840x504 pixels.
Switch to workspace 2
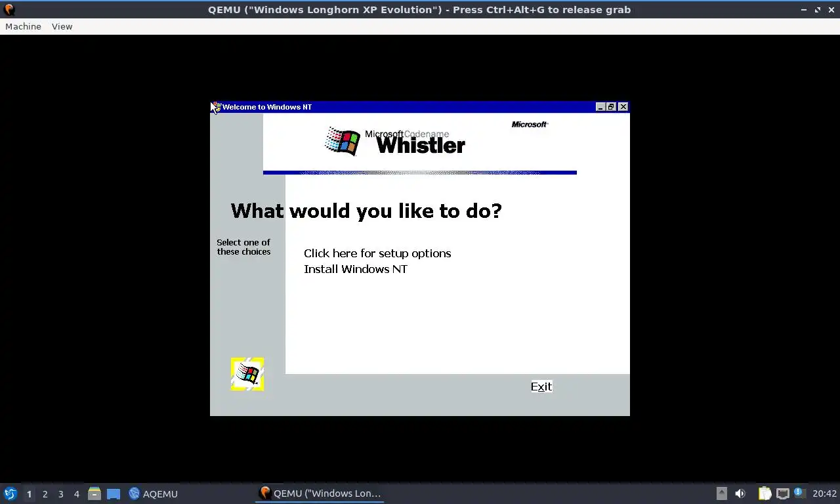45,493
